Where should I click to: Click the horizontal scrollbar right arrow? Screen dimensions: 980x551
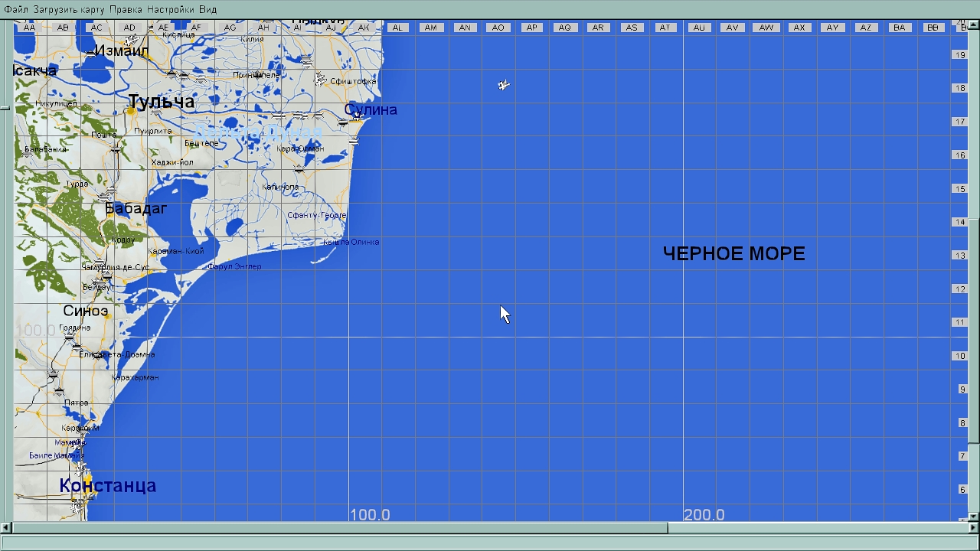tap(974, 527)
